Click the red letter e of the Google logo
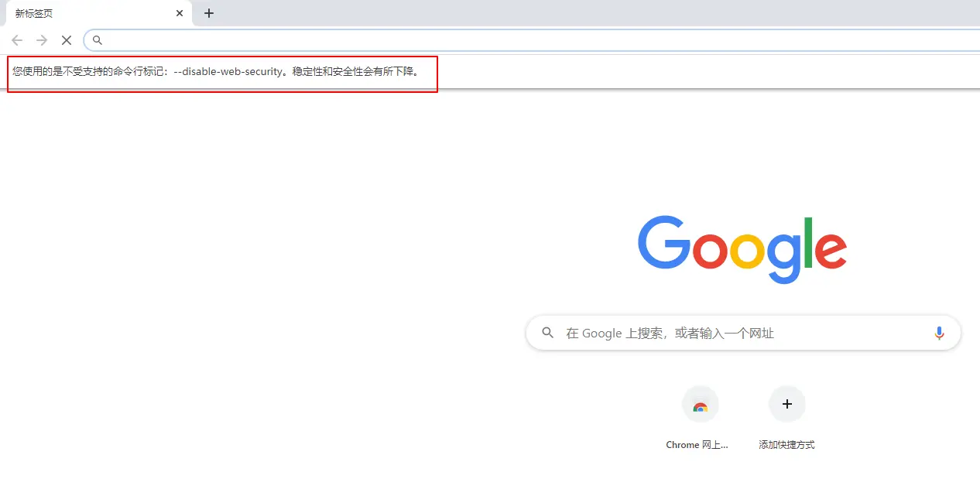Screen dimensions: 980x479 [x=831, y=249]
